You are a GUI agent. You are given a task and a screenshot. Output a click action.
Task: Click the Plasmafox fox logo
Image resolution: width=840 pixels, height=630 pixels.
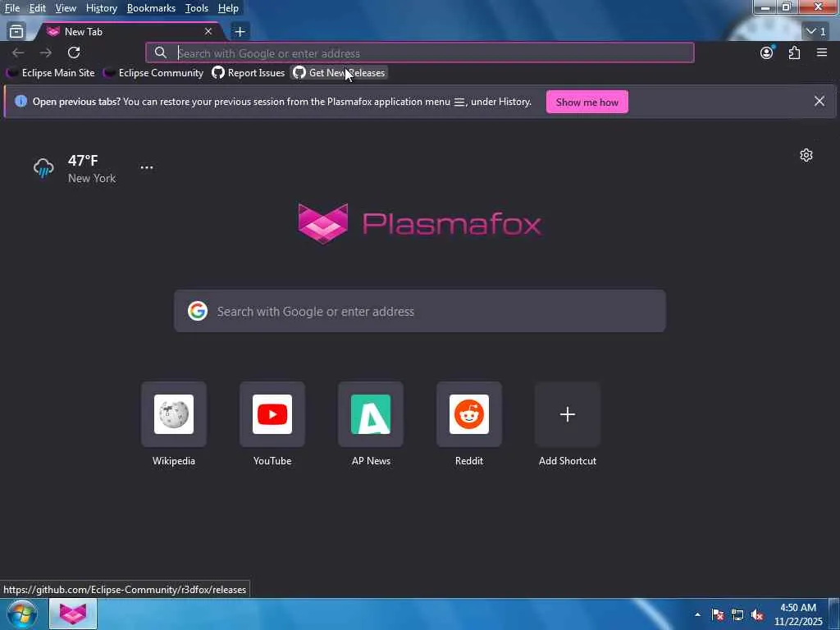(x=322, y=224)
